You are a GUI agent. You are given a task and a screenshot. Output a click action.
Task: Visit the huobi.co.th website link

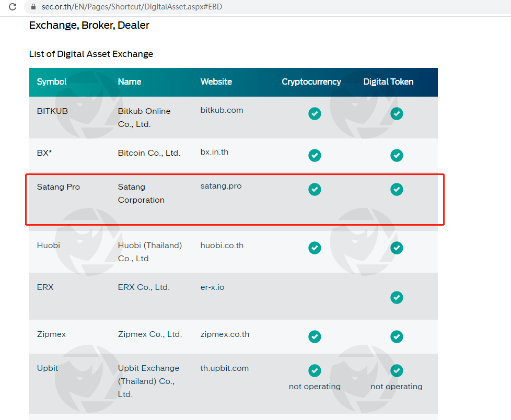pos(222,245)
